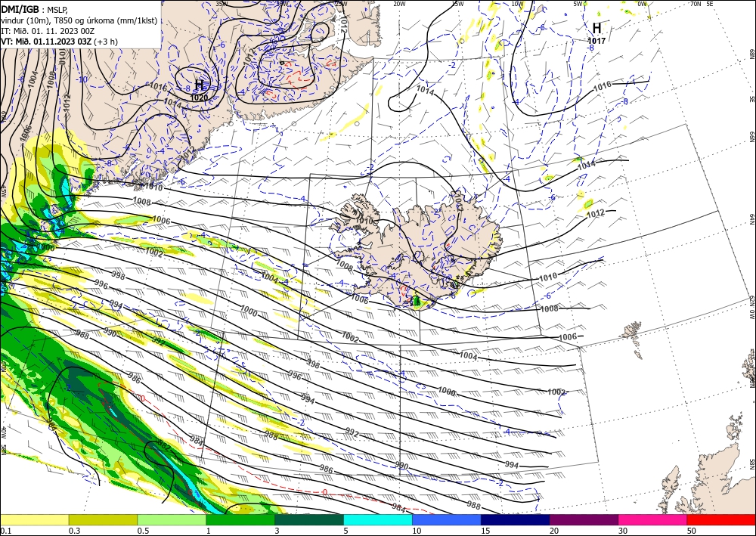Click the 'VT: Mið. 01.11.2023 03Z (+3 h)' line
The image size is (756, 536).
[x=59, y=42]
